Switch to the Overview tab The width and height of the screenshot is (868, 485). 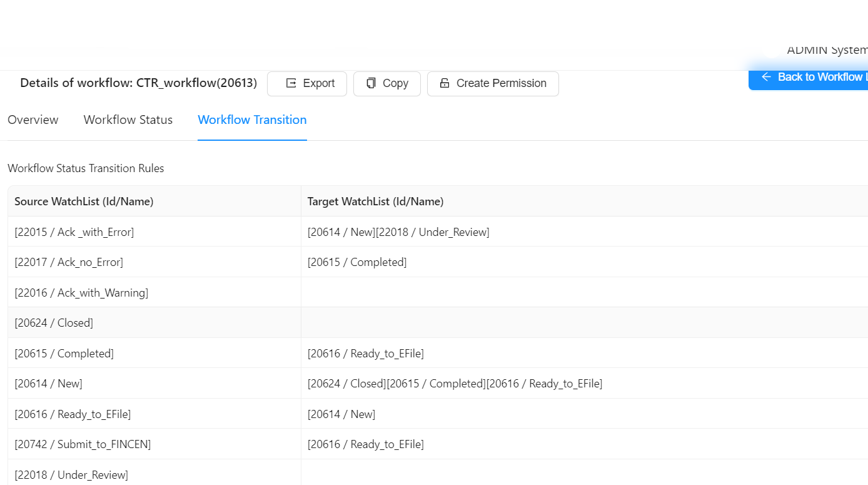click(x=33, y=120)
